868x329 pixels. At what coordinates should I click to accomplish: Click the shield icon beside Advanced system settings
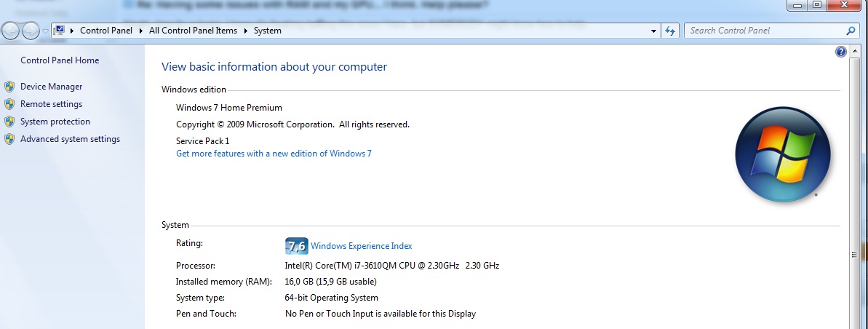coord(9,139)
